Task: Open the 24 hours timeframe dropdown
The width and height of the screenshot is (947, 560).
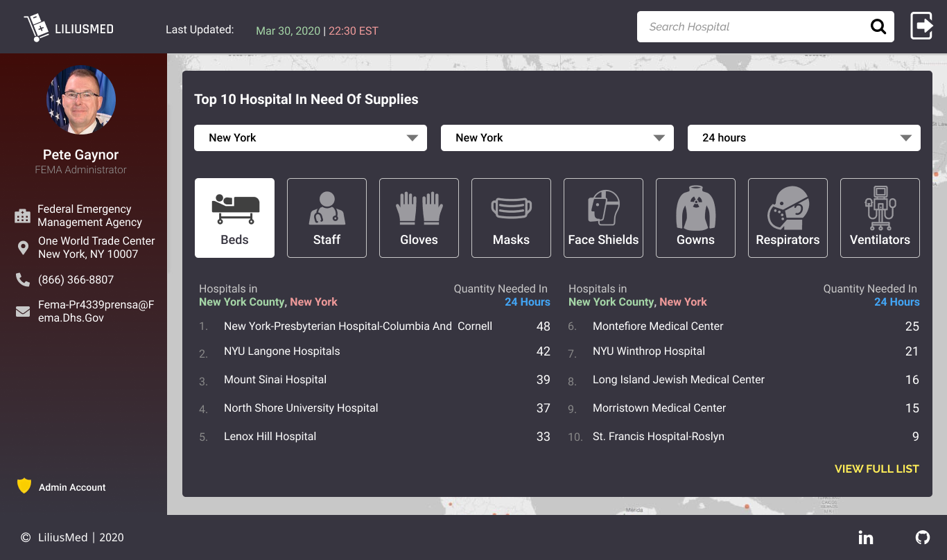Action: [804, 138]
